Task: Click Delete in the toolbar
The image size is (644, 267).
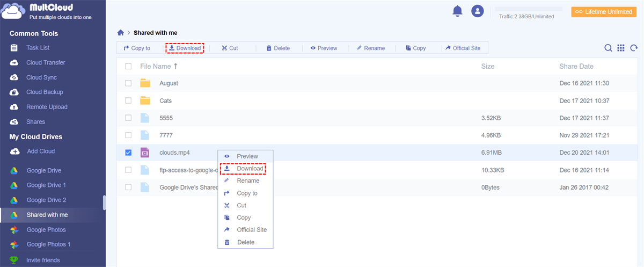Action: [x=278, y=48]
